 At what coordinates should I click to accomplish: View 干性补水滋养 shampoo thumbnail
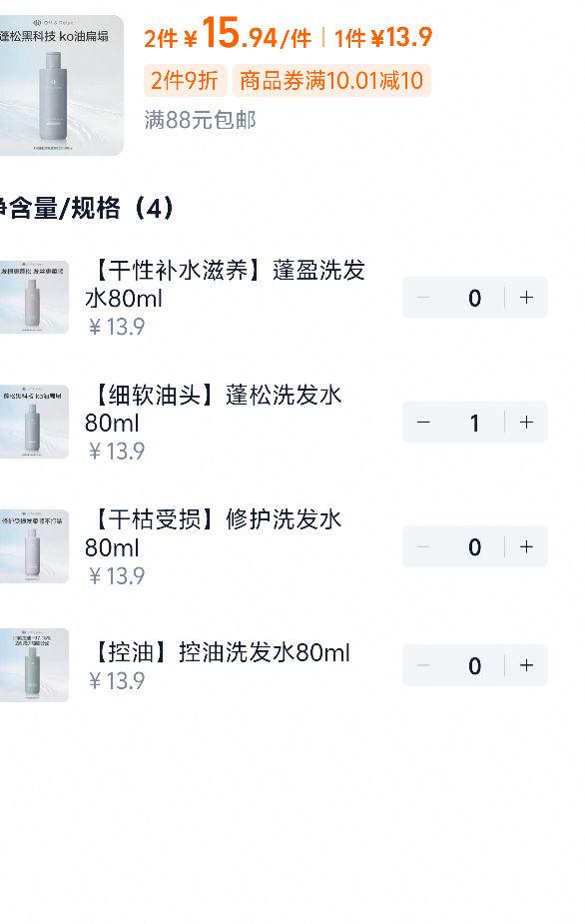coord(34,297)
